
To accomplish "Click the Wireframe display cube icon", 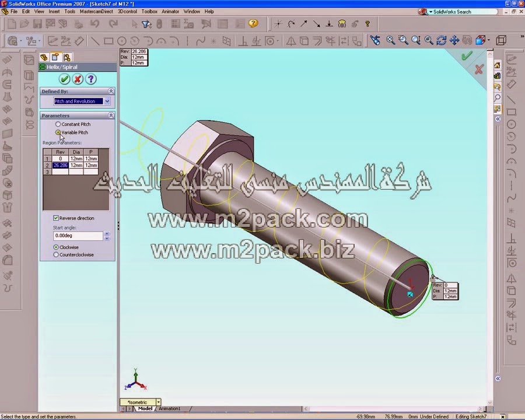I will (x=501, y=40).
